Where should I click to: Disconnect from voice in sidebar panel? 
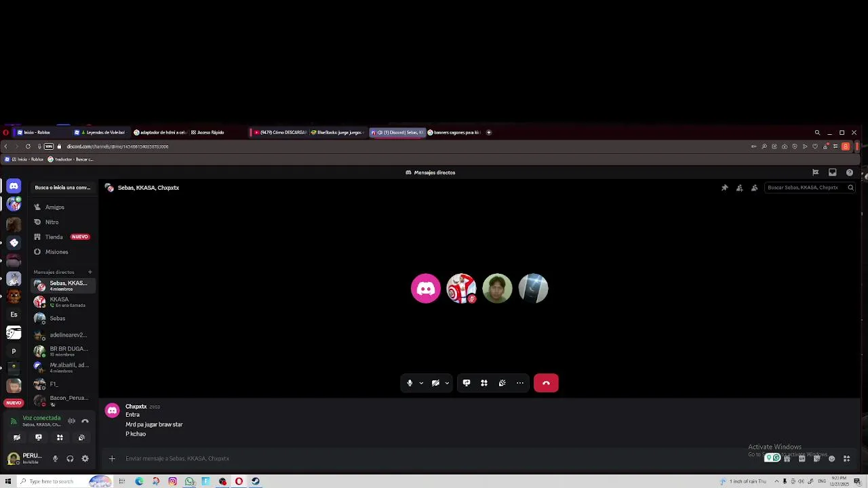point(85,421)
